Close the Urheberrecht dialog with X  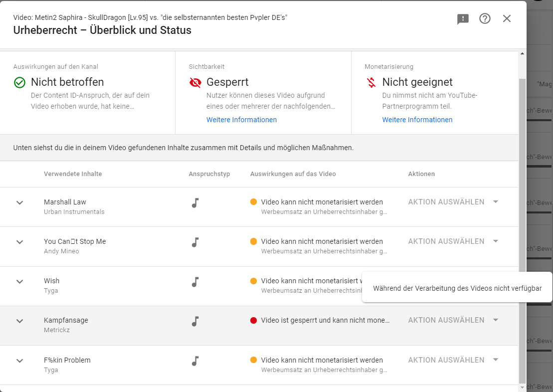[x=507, y=18]
